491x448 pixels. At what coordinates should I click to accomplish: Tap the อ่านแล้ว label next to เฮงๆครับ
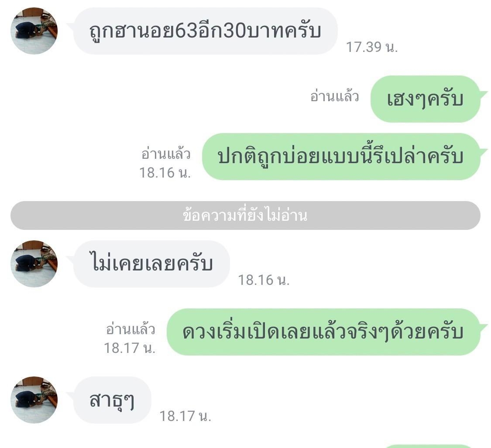(334, 96)
